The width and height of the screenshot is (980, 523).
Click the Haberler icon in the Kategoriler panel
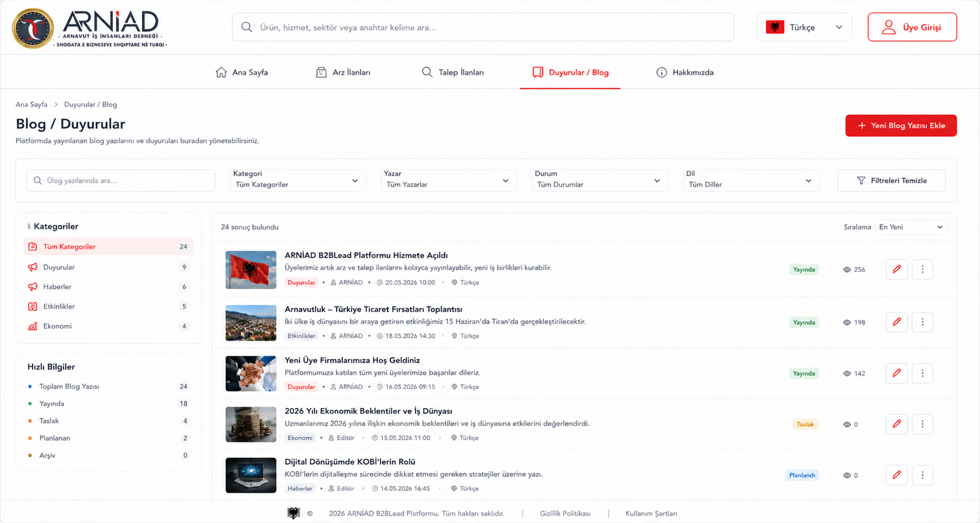33,287
